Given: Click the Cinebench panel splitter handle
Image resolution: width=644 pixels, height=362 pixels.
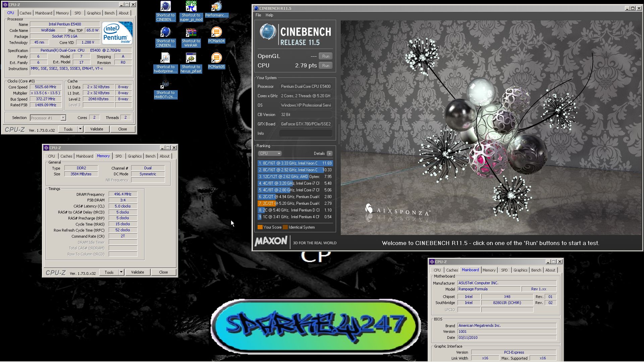Looking at the screenshot, I should click(x=338, y=134).
